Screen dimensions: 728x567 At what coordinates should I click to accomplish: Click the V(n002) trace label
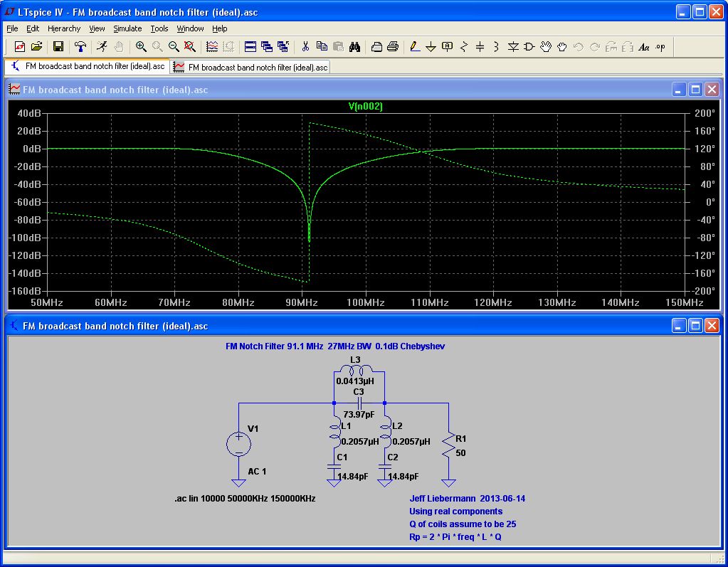pos(365,107)
